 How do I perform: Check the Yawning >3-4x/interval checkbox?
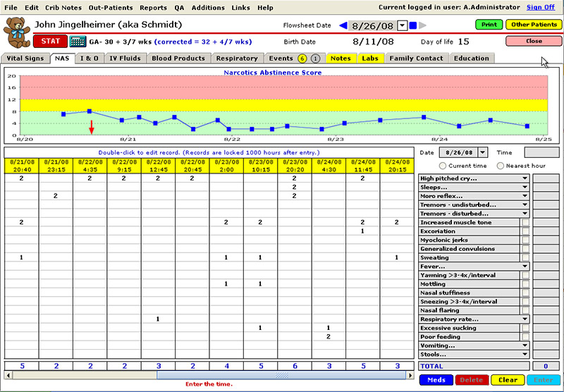525,276
